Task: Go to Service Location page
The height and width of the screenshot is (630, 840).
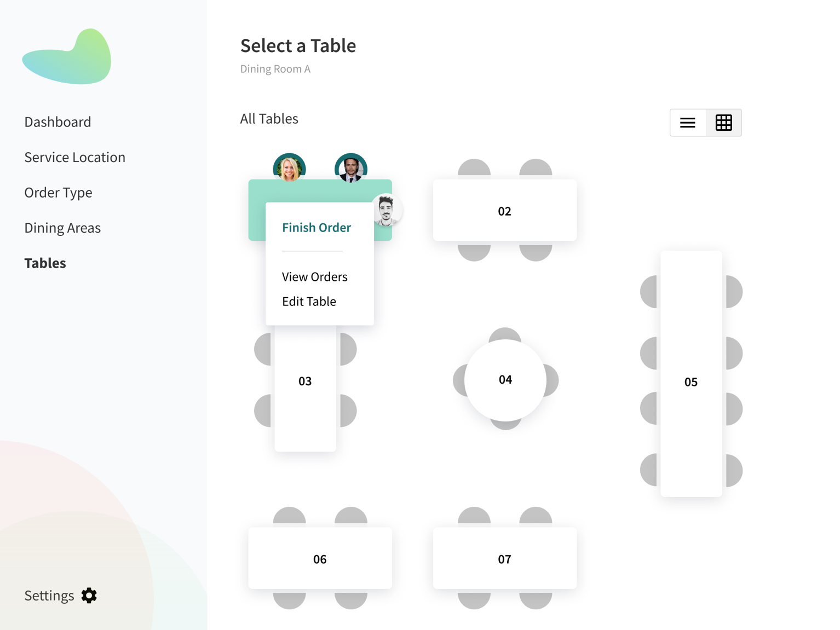Action: click(74, 157)
